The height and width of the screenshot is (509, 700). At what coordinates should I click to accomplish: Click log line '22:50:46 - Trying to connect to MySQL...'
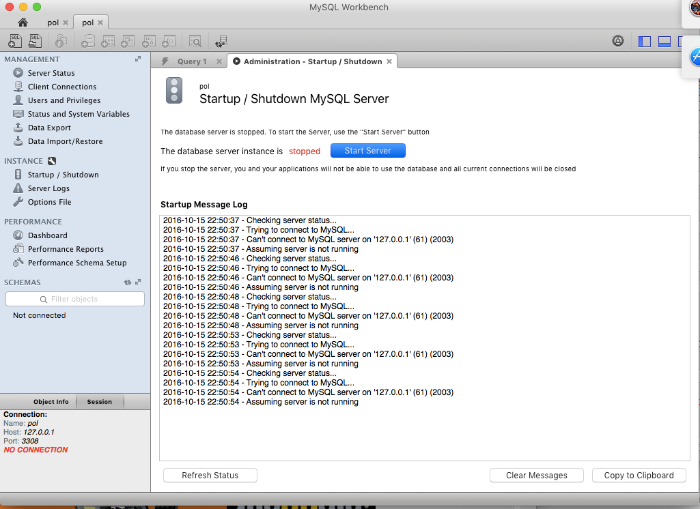click(x=258, y=268)
